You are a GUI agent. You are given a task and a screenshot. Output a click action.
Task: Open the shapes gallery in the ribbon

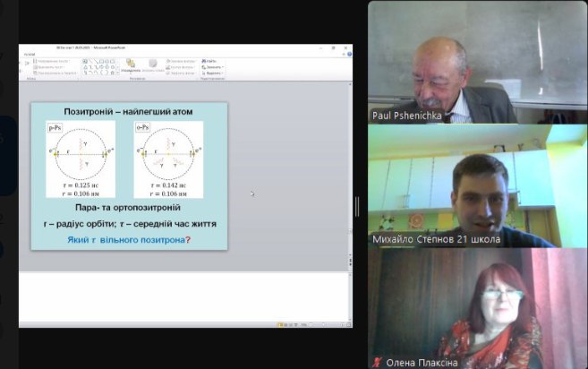[x=98, y=65]
